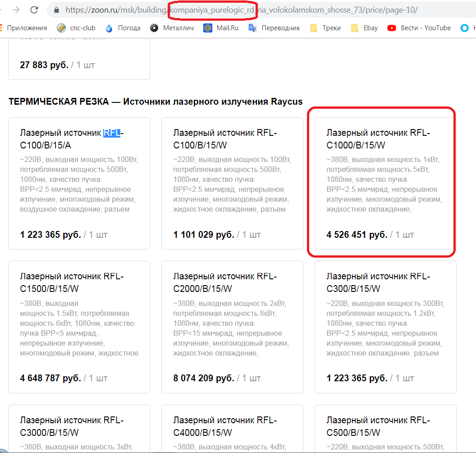Click the YouTube red play favicon

tap(392, 28)
